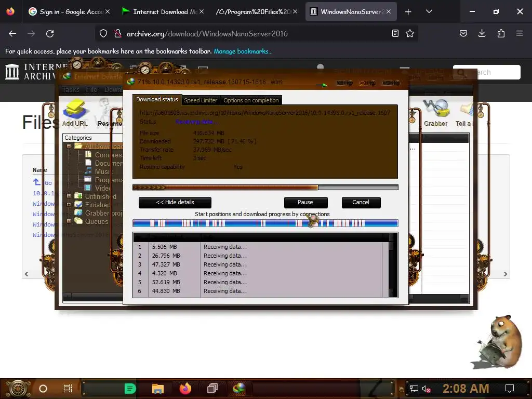This screenshot has width=532, height=399.
Task: Expand the Queues tree node
Action: coord(69,221)
